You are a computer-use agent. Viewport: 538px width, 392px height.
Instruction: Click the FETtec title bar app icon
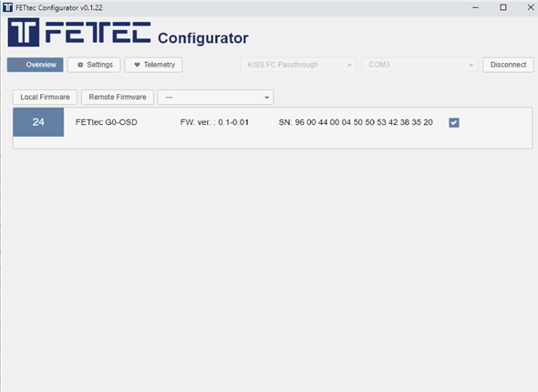pyautogui.click(x=7, y=7)
